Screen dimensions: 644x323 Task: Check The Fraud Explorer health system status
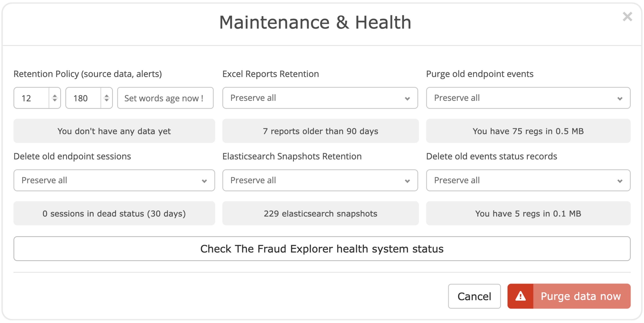[x=322, y=249]
